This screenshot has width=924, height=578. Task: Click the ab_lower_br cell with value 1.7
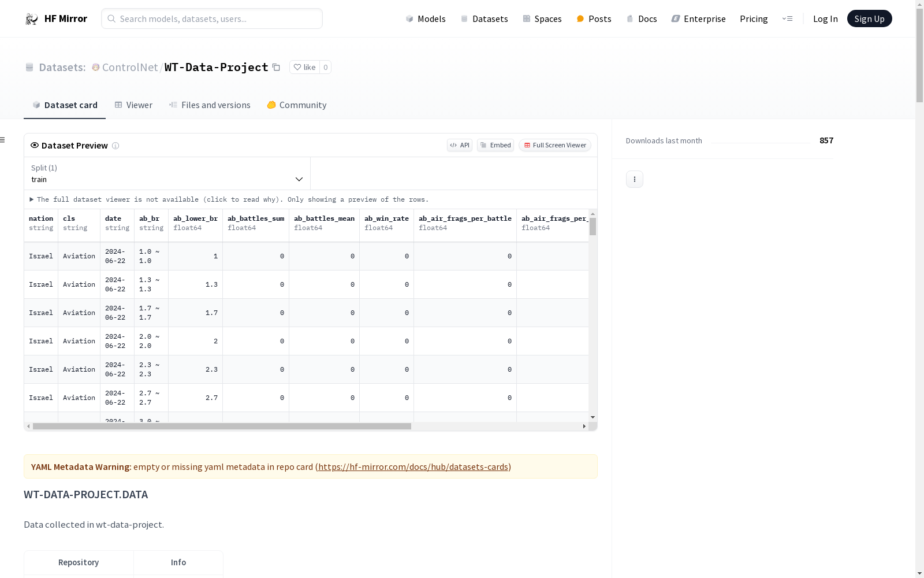point(196,313)
